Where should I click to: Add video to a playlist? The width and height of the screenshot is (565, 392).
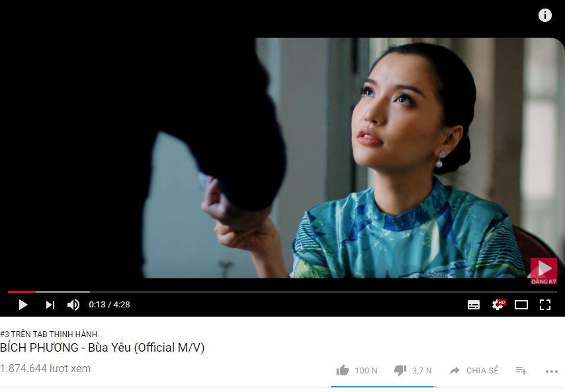(x=521, y=370)
